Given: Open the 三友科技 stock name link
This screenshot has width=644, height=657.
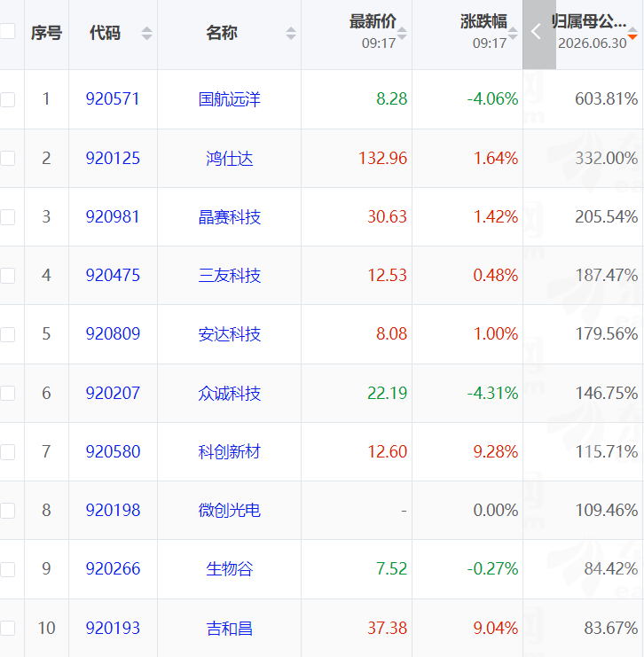Looking at the screenshot, I should point(230,276).
